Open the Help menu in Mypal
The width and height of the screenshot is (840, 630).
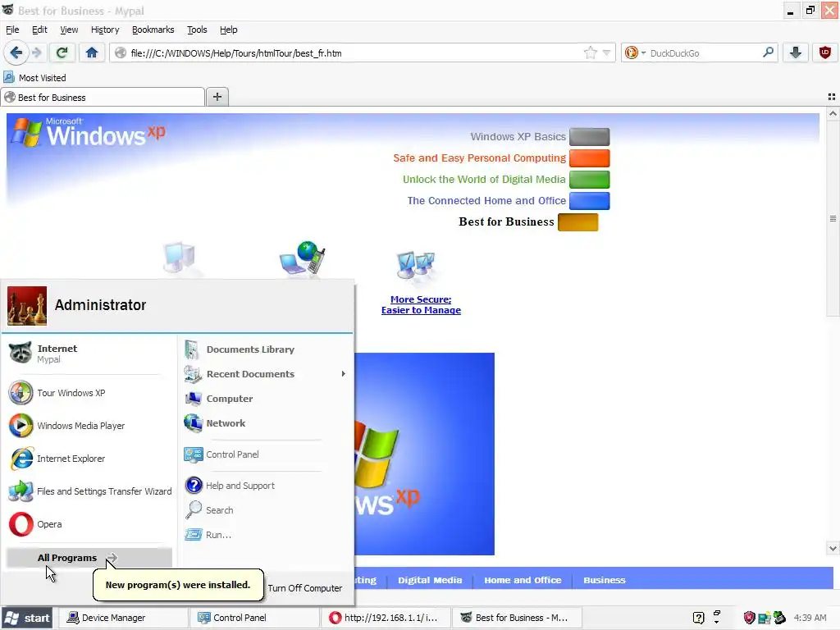tap(228, 30)
